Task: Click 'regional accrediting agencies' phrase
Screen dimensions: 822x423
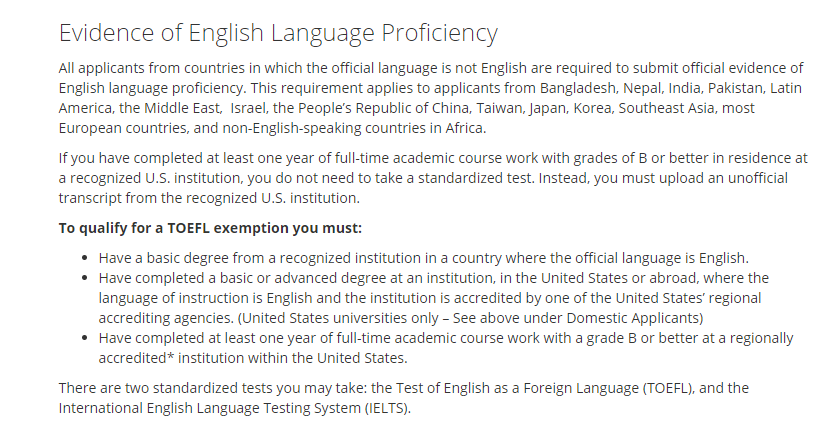Action: pyautogui.click(x=430, y=308)
